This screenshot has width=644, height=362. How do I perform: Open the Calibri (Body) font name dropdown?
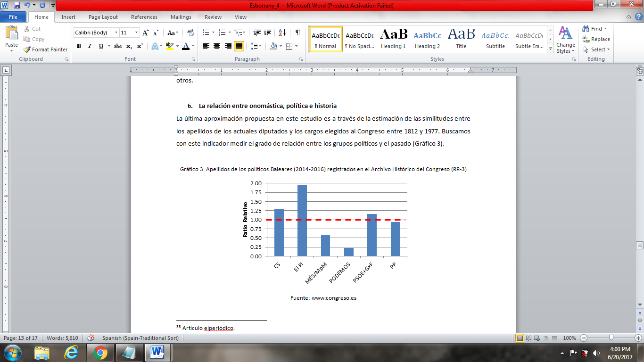tap(116, 33)
